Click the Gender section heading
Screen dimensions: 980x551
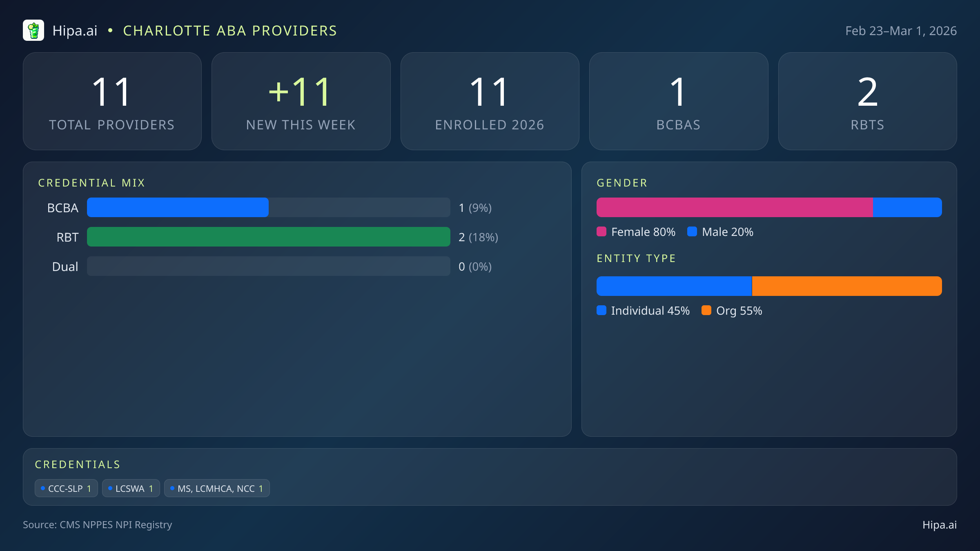click(622, 183)
